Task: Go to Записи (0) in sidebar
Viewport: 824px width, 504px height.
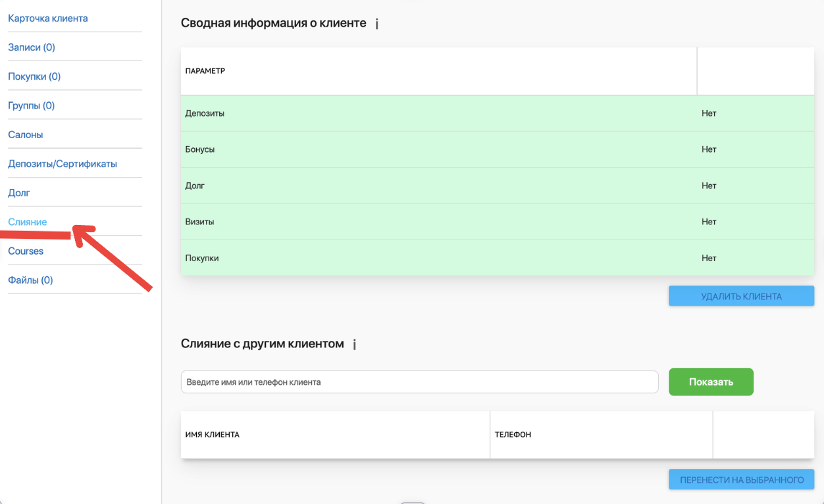Action: click(x=32, y=47)
